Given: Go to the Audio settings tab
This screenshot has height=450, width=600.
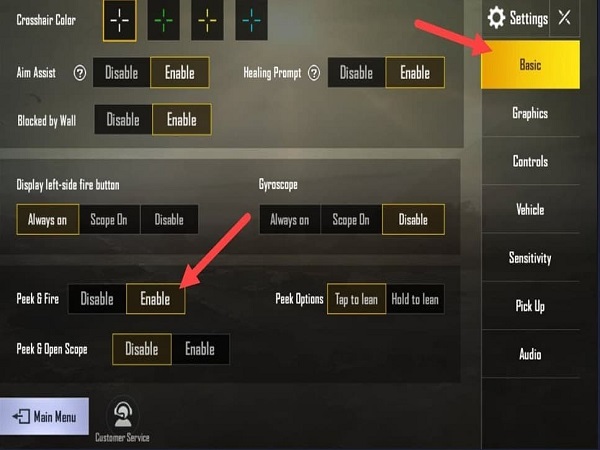Looking at the screenshot, I should point(530,354).
